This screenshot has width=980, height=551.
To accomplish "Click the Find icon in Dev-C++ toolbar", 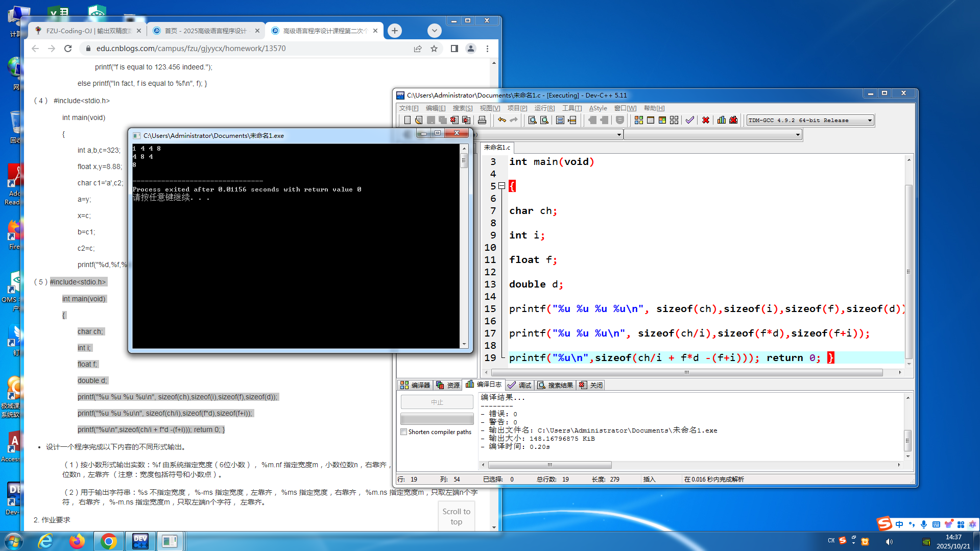I will point(532,120).
